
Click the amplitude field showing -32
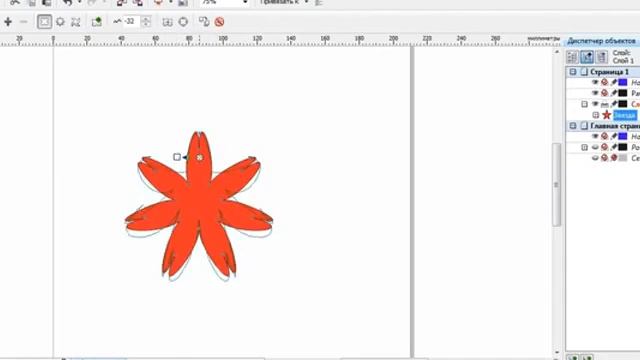tap(131, 21)
